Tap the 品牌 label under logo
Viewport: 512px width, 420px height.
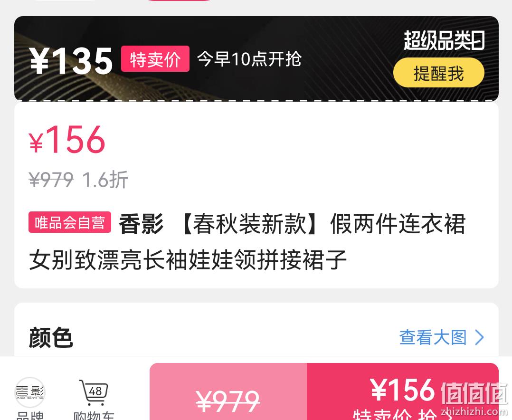(x=30, y=415)
